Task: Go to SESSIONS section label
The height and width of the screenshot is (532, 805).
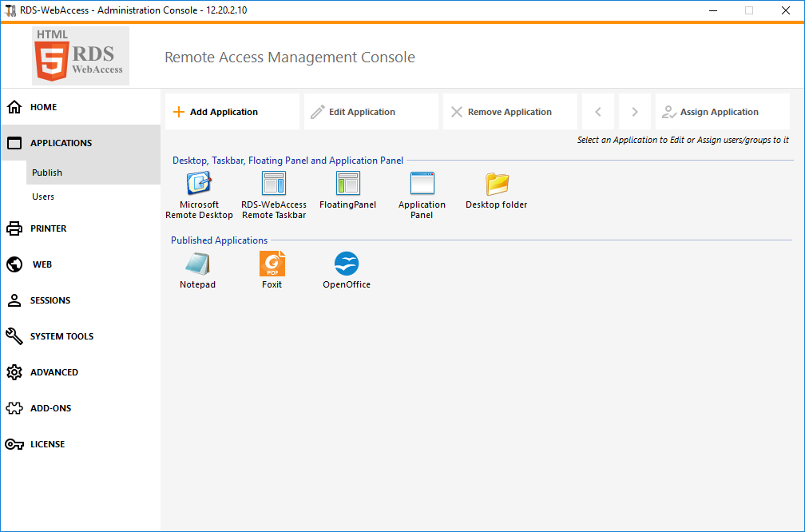Action: 50,300
